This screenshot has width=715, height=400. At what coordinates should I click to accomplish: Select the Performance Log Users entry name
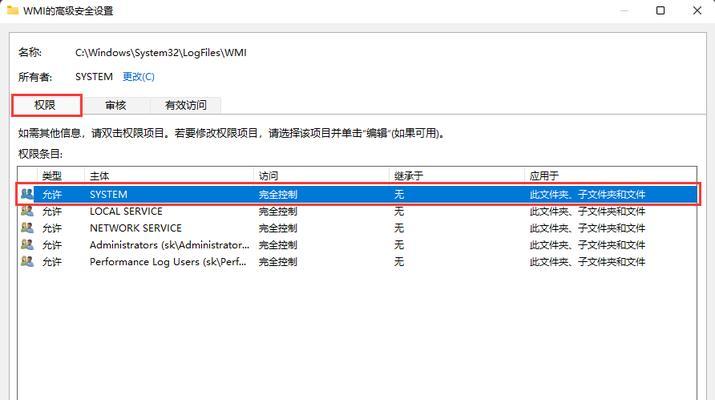(168, 262)
